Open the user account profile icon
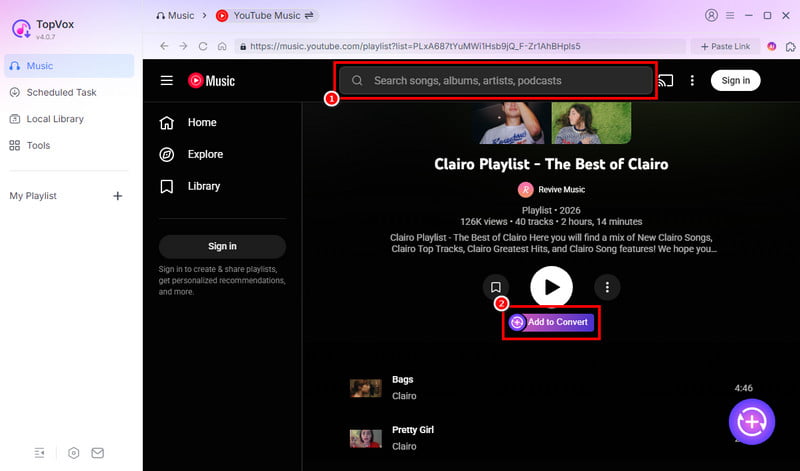Screen dimensions: 800x471 711,16
